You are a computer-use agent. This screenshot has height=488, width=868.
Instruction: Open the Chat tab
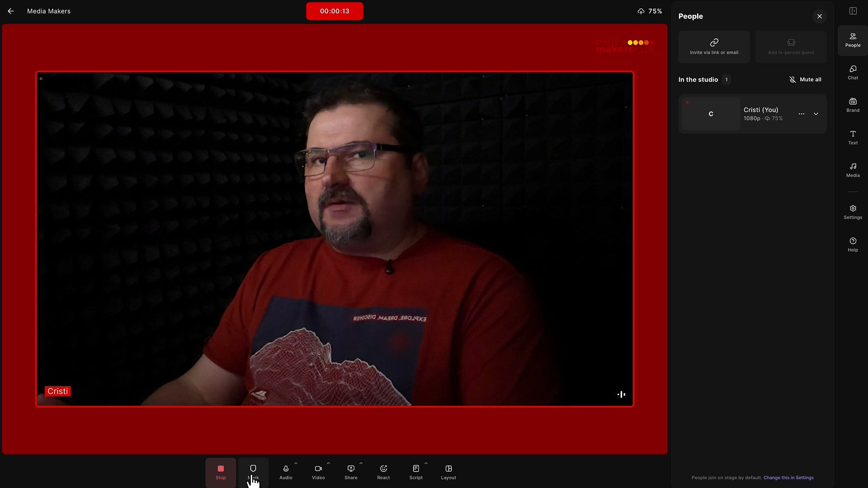coord(853,73)
